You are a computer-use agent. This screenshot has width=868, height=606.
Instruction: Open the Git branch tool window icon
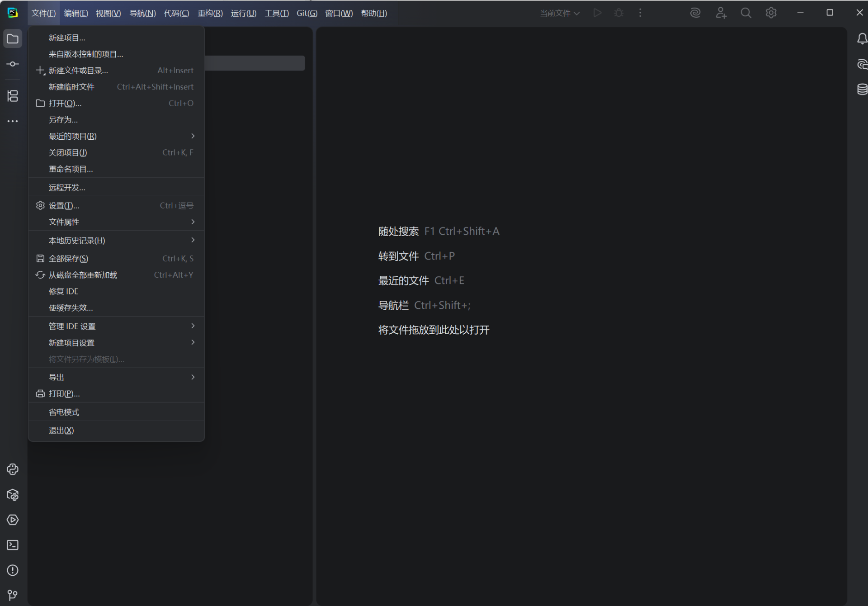(x=13, y=595)
